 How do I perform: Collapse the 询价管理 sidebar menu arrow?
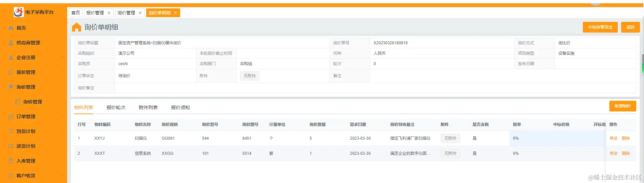pyautogui.click(x=63, y=87)
